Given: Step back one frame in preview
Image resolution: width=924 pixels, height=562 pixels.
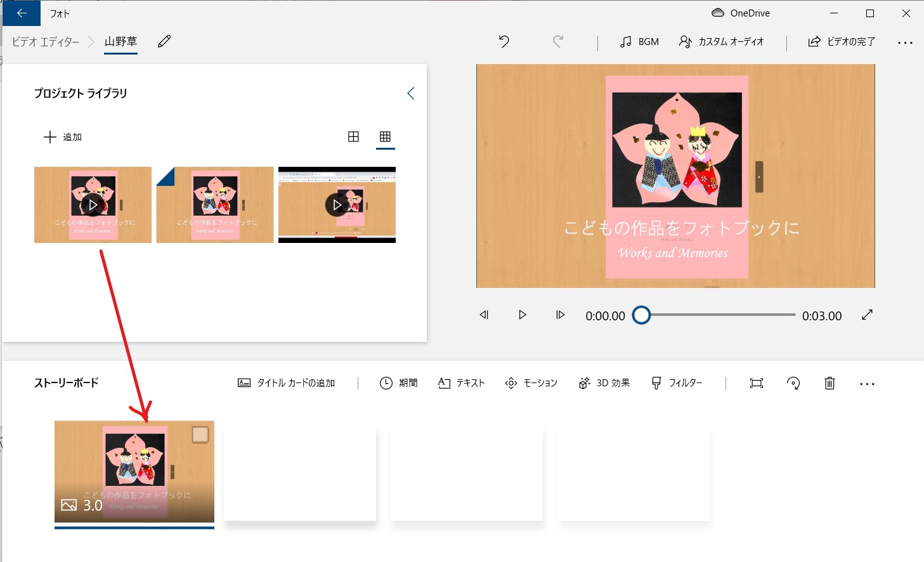Looking at the screenshot, I should [x=485, y=315].
